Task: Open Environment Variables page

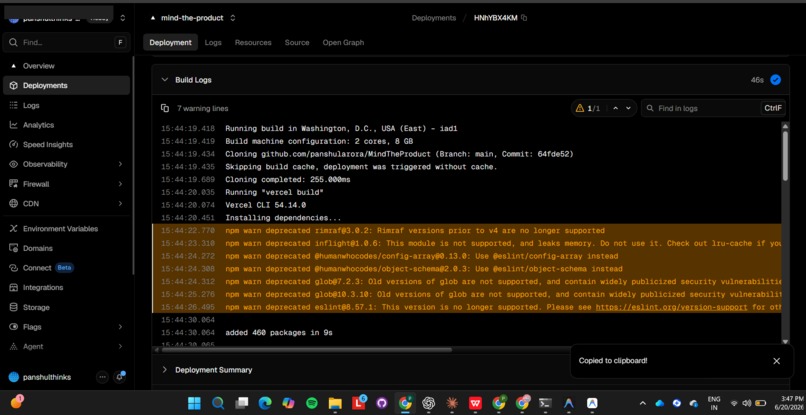Action: click(x=60, y=229)
